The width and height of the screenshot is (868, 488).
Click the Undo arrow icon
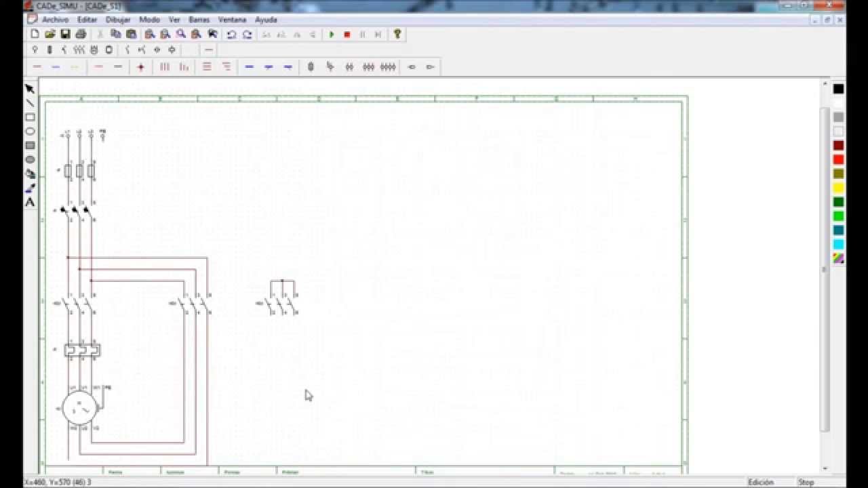231,34
